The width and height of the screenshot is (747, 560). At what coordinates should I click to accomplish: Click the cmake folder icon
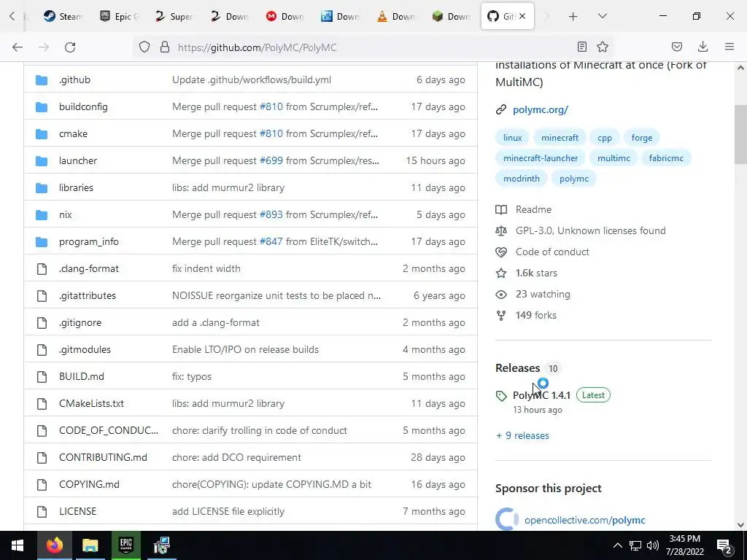click(x=42, y=134)
